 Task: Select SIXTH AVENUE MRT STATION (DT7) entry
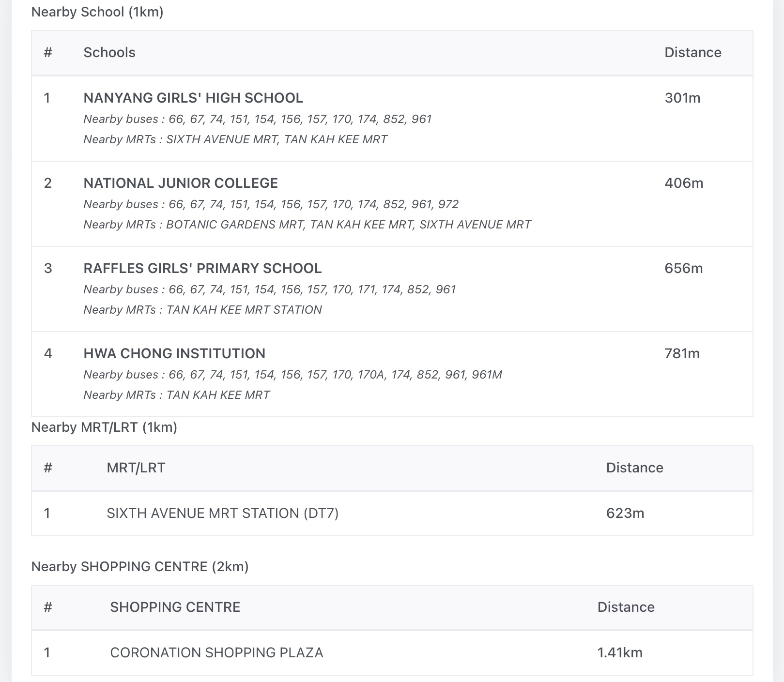pos(222,513)
